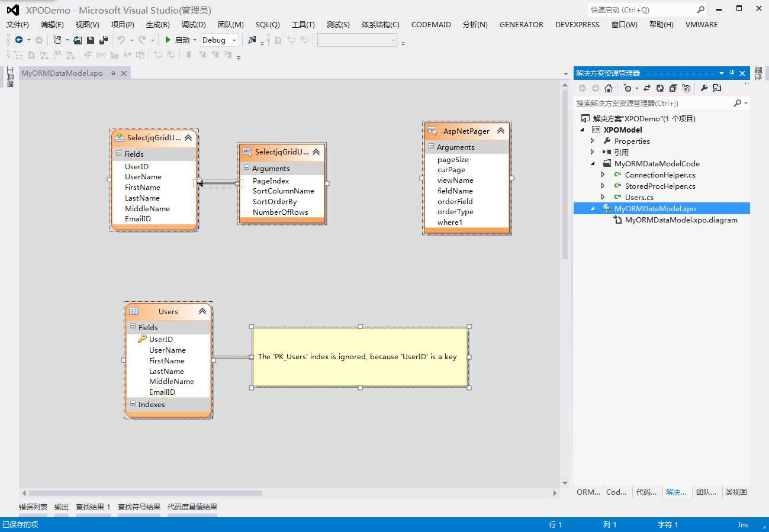Click the Navigate Backward toolbar icon

pos(19,40)
